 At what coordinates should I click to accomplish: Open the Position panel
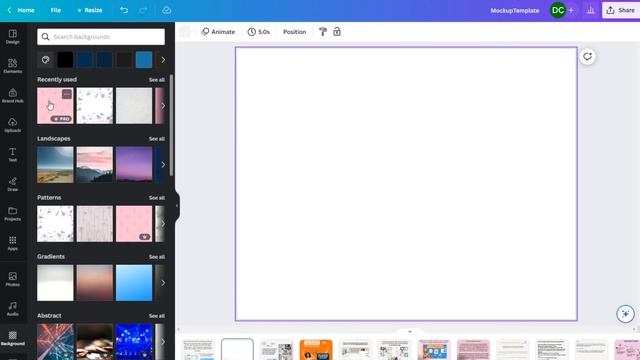point(295,32)
